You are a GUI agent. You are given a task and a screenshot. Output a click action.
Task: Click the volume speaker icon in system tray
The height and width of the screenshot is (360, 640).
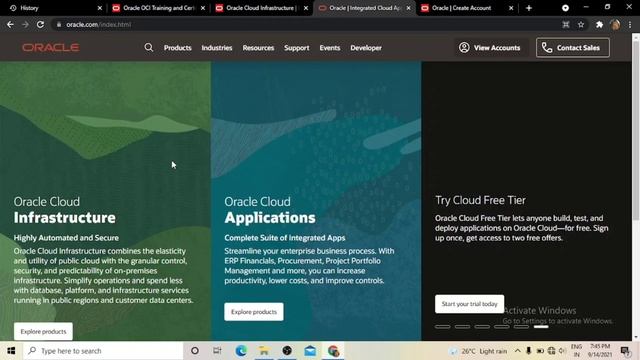pyautogui.click(x=562, y=351)
